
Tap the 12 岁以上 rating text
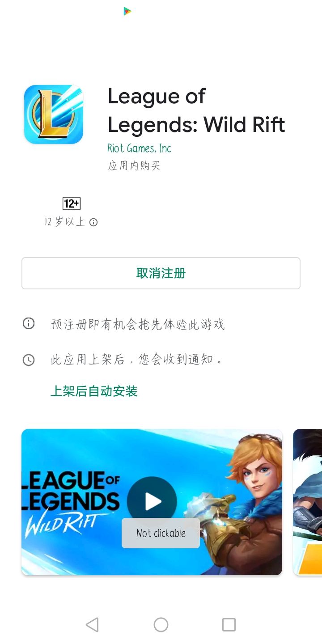(x=65, y=222)
